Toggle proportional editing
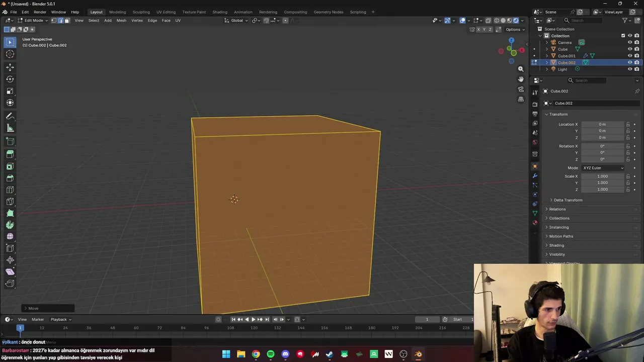This screenshot has width=644, height=362. click(x=285, y=21)
